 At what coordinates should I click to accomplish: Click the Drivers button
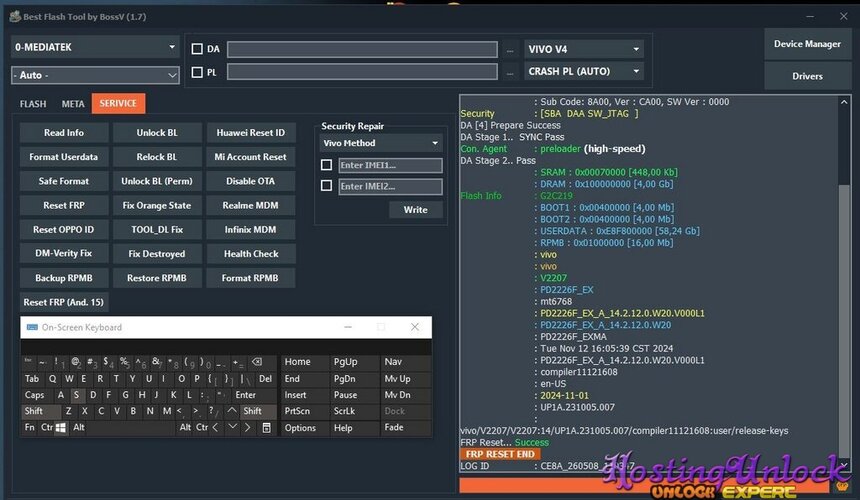(807, 76)
